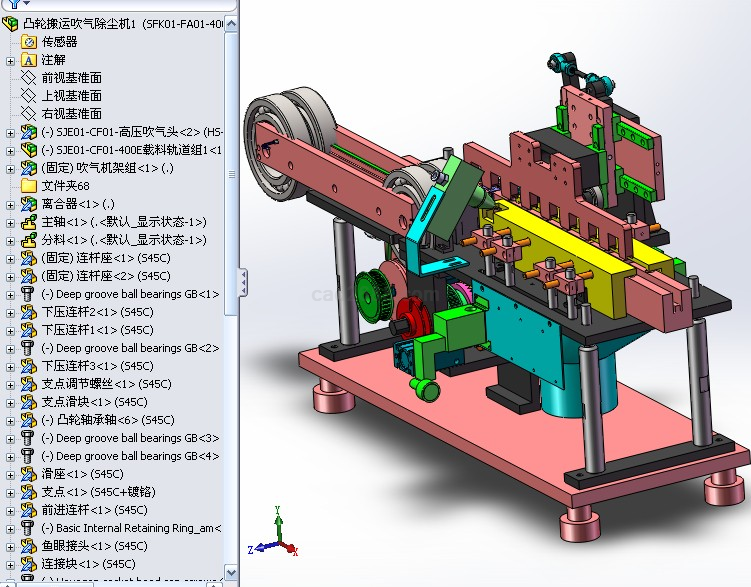751x587 pixels.
Task: Expand the 注解 annotations node
Action: pyautogui.click(x=10, y=60)
